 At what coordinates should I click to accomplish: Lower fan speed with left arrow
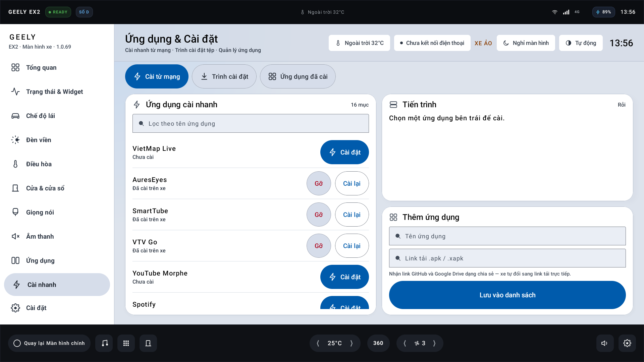405,343
